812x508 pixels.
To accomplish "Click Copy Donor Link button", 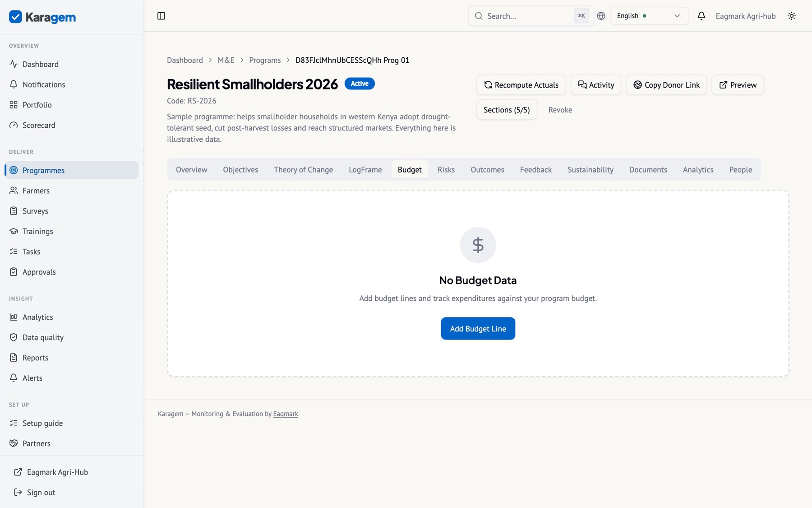I will click(666, 85).
